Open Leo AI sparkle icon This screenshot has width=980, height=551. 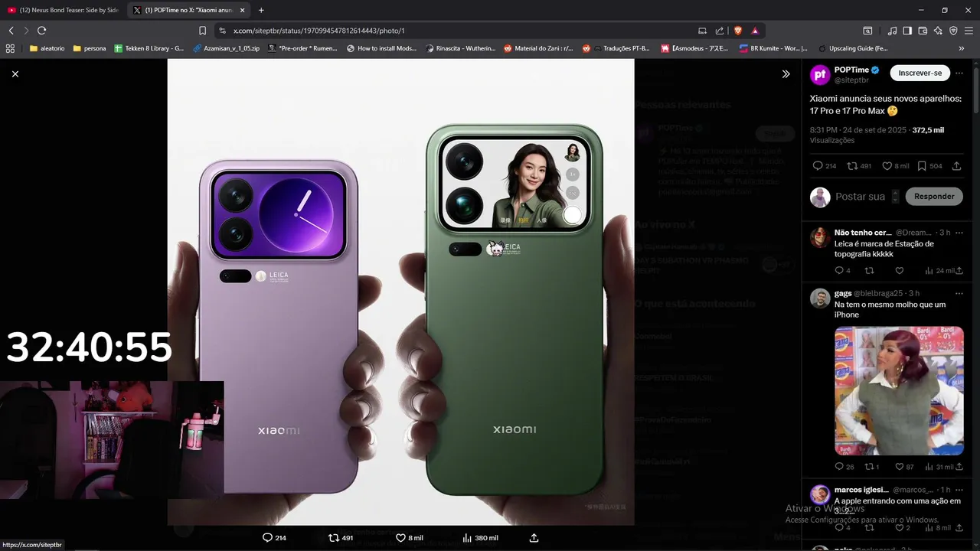pos(938,31)
